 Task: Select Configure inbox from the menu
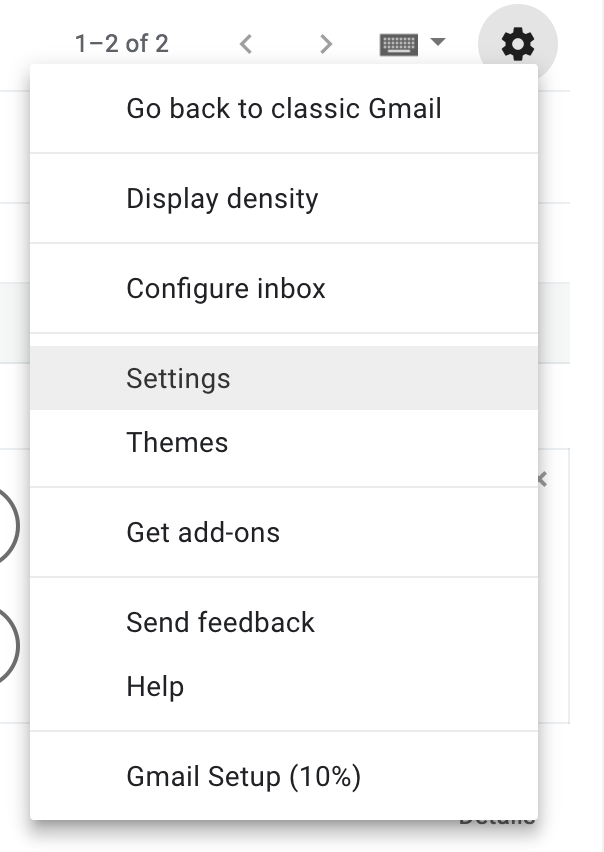[x=226, y=288]
